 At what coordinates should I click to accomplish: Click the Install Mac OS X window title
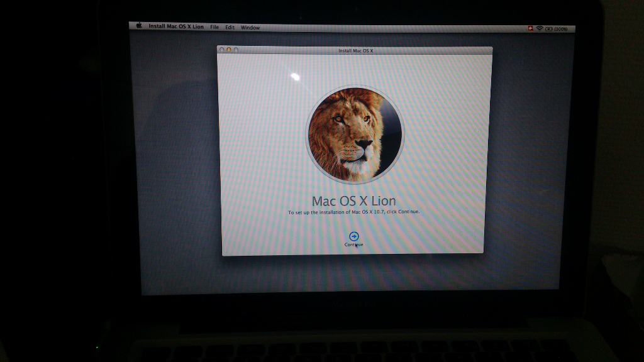click(356, 51)
